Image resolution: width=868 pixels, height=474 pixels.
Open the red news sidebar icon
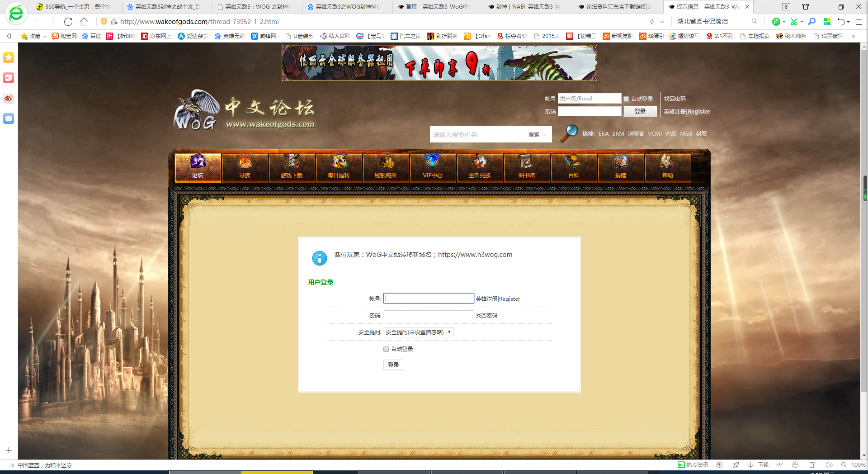(9, 78)
